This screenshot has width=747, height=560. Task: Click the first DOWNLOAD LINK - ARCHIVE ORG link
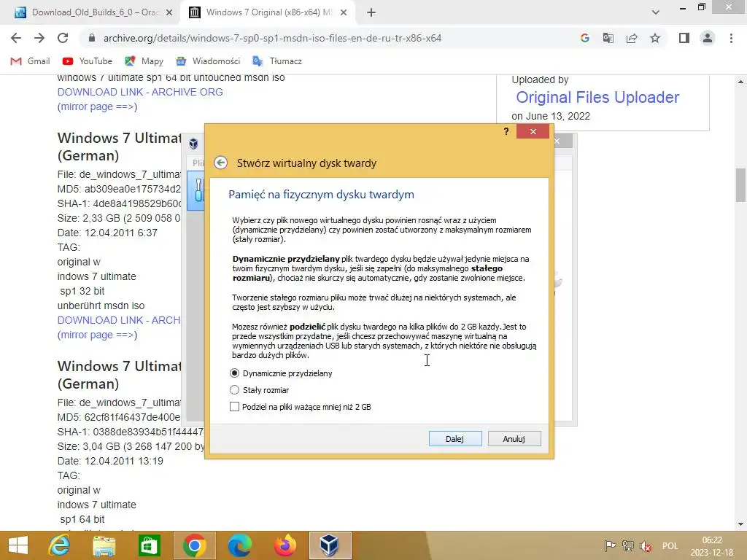coord(140,92)
